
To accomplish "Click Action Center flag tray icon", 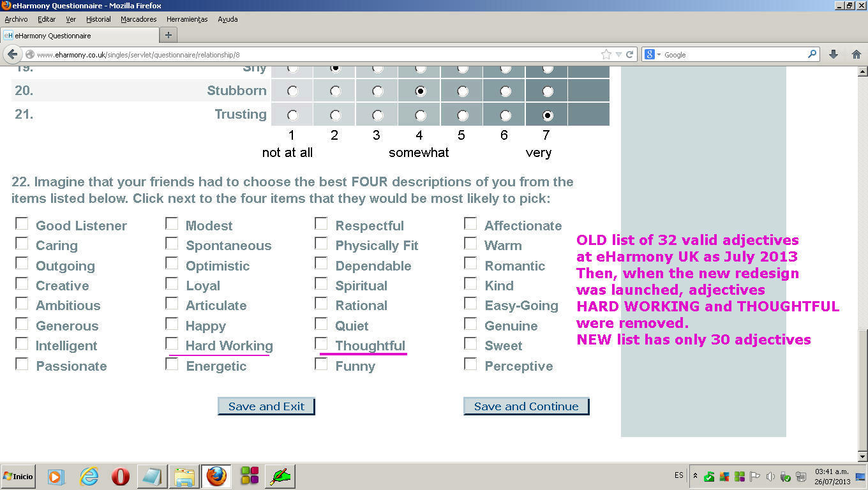I will (x=755, y=476).
